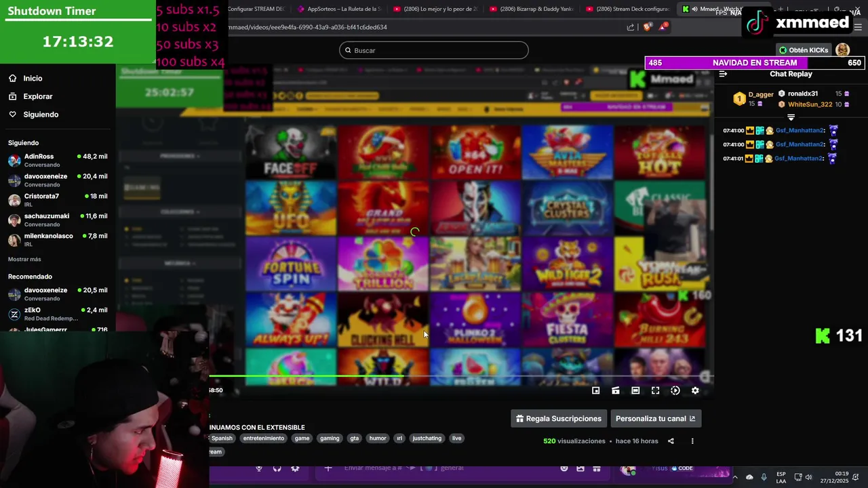The image size is (868, 488).
Task: Toggle theater mode in video player
Action: click(635, 390)
